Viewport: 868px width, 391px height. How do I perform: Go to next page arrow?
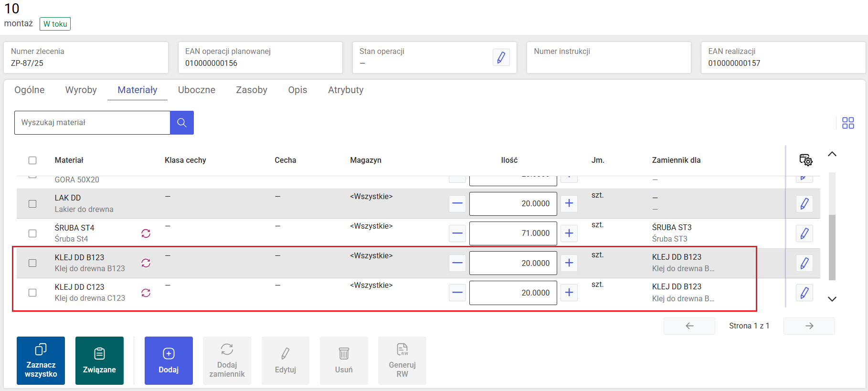click(x=809, y=326)
